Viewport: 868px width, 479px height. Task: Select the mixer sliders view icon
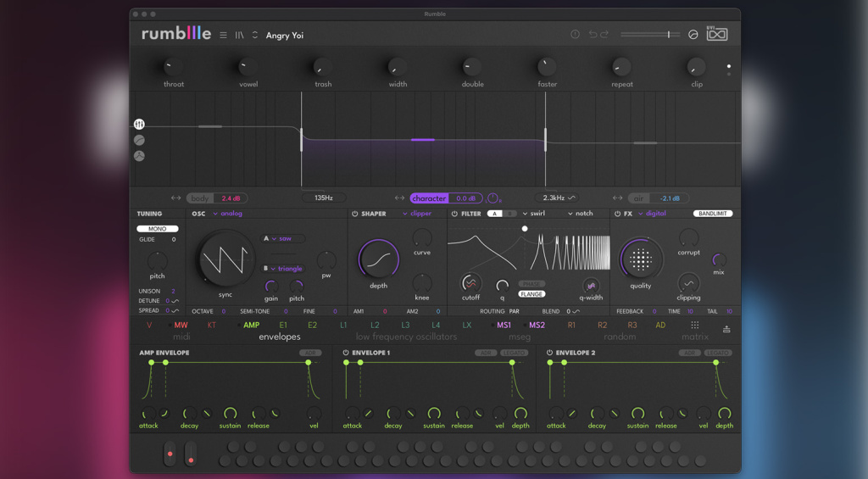[139, 124]
